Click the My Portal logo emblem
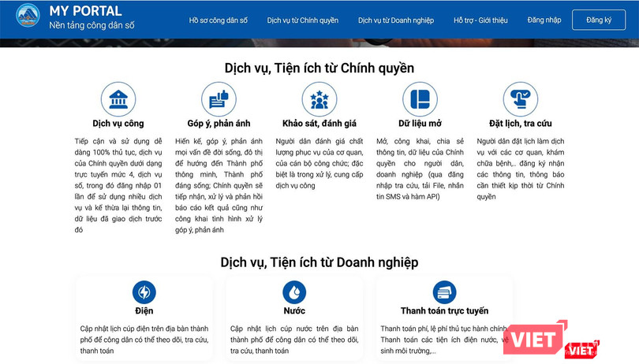The image size is (639, 364). click(28, 16)
